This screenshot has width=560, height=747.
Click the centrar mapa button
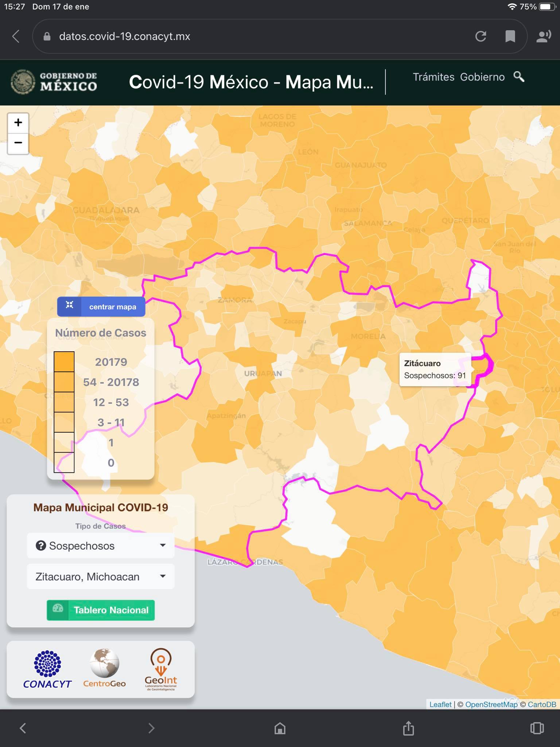101,307
